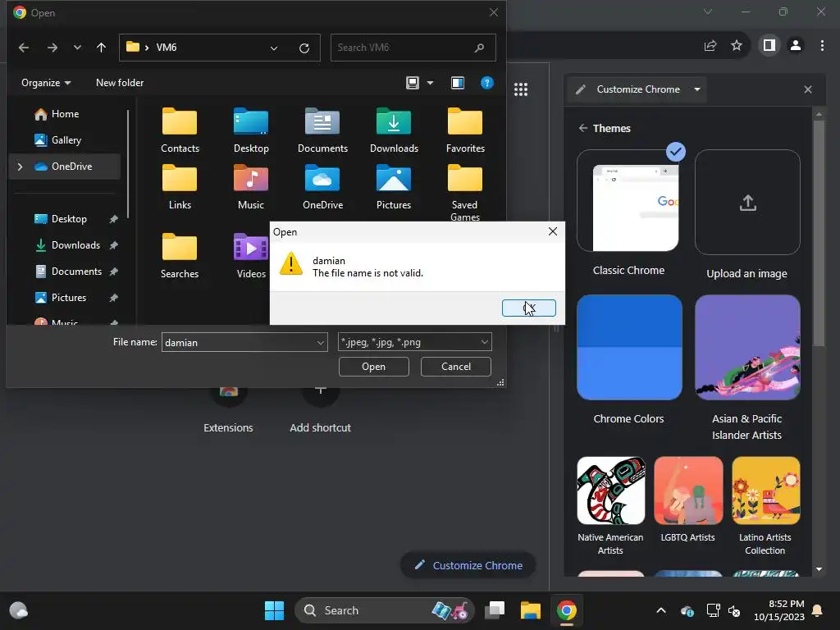Select the Favorites folder
The height and width of the screenshot is (630, 840).
(x=465, y=130)
